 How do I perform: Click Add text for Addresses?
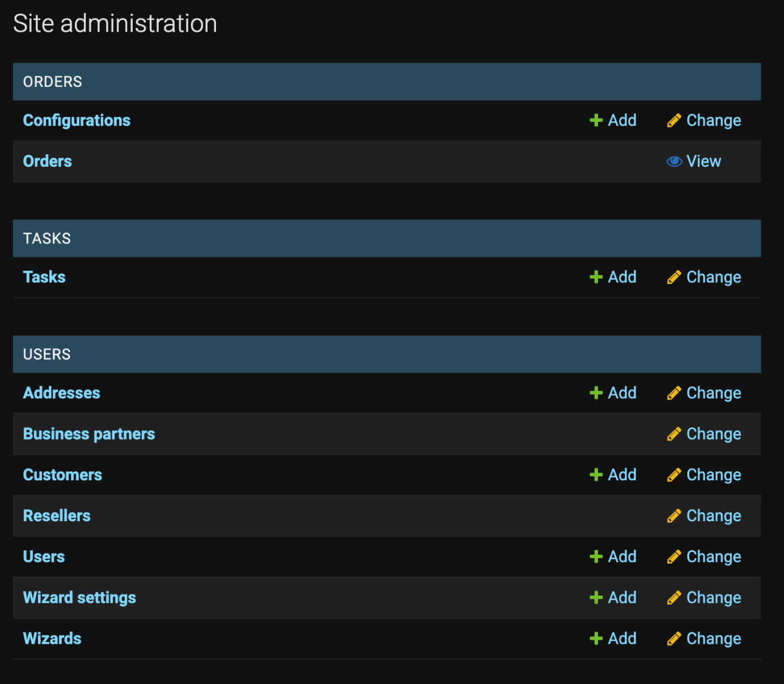click(x=622, y=392)
